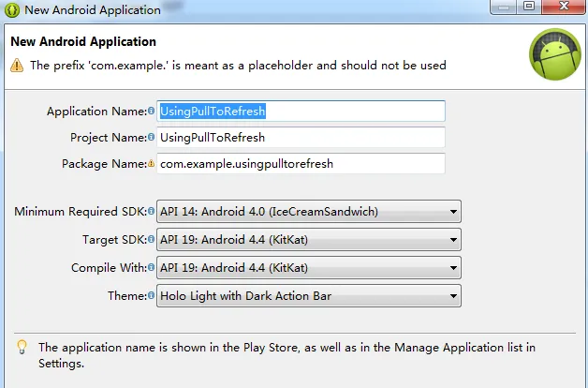Open the Compile With dropdown
Image resolution: width=588 pixels, height=388 pixels.
pyautogui.click(x=309, y=267)
